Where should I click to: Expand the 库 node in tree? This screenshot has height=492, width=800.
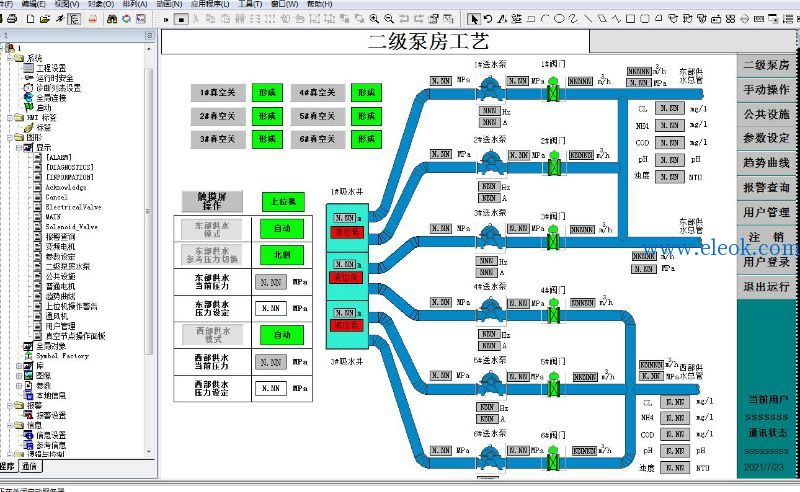pyautogui.click(x=19, y=365)
